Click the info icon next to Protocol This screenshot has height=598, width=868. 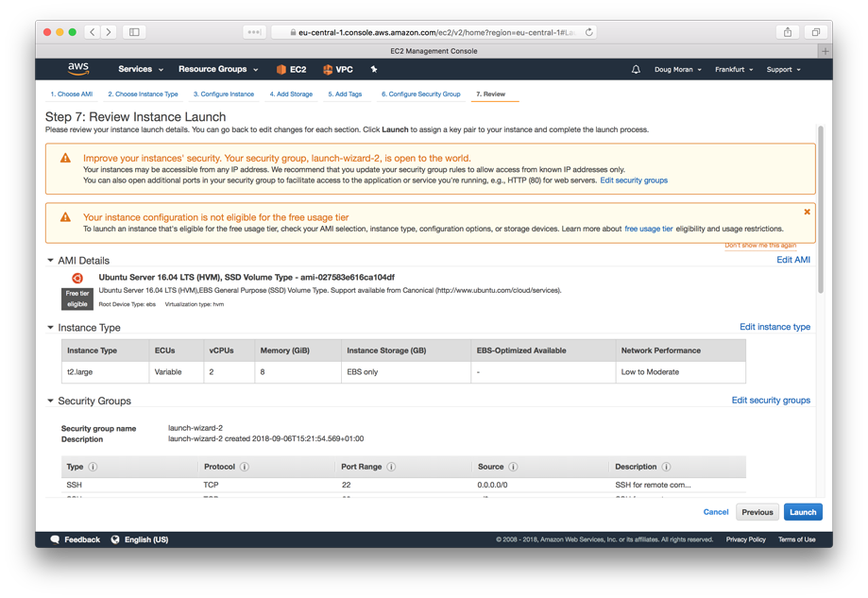(x=244, y=467)
